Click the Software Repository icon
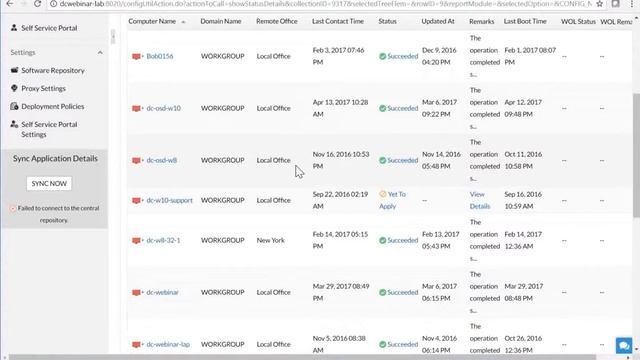 14,70
